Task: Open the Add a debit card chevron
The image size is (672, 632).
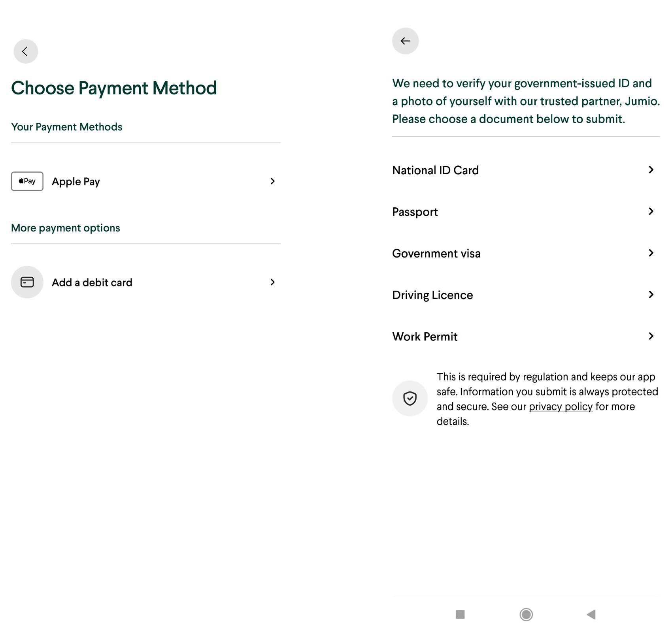Action: (x=272, y=282)
